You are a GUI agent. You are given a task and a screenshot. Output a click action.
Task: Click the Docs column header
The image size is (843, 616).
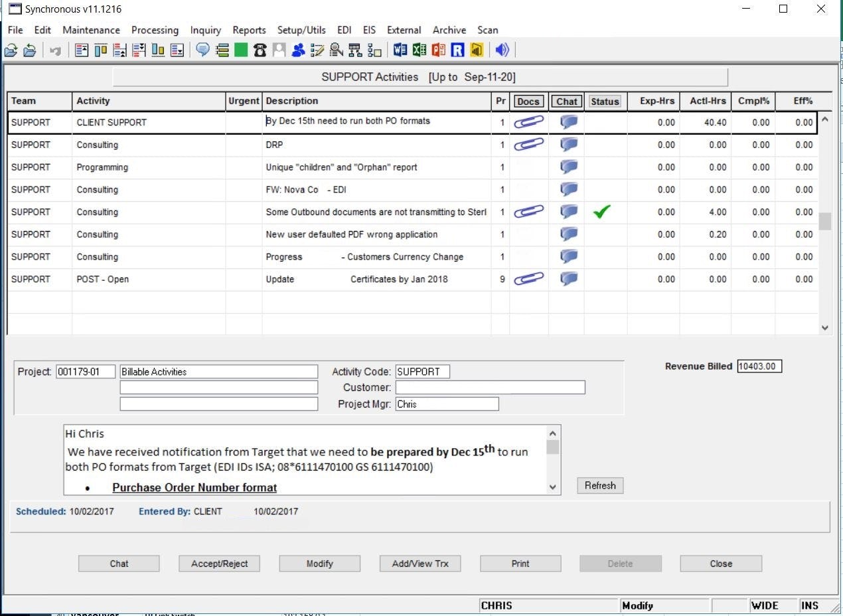[528, 101]
